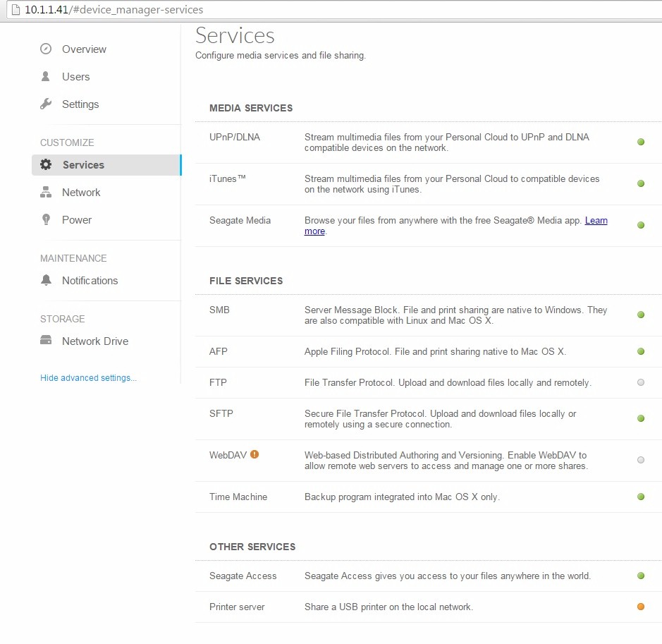The height and width of the screenshot is (644, 662).
Task: Toggle the Seagate Access status dot
Action: pyautogui.click(x=640, y=576)
